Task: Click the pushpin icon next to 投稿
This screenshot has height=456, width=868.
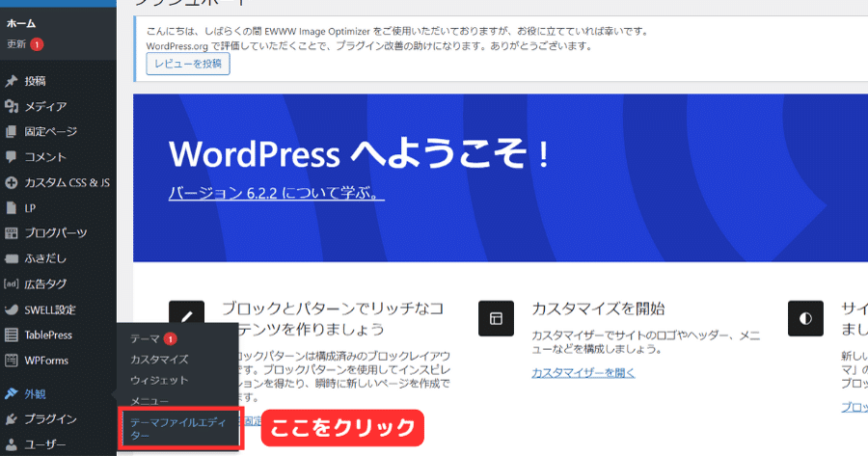Action: click(x=11, y=81)
